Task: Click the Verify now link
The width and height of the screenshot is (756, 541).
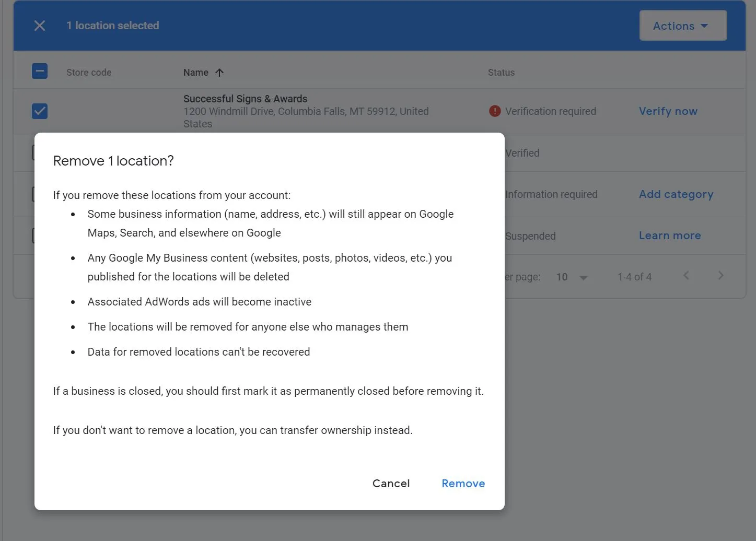Action: coord(668,111)
